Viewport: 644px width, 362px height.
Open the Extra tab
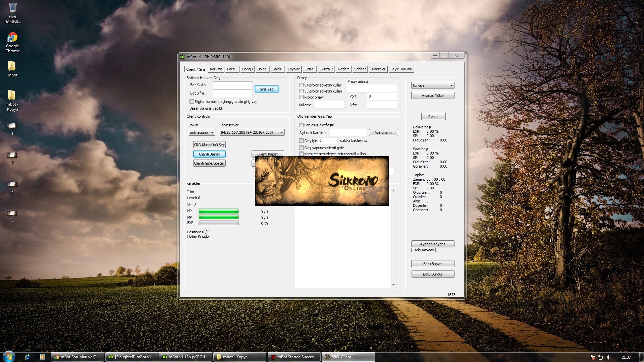coord(309,69)
